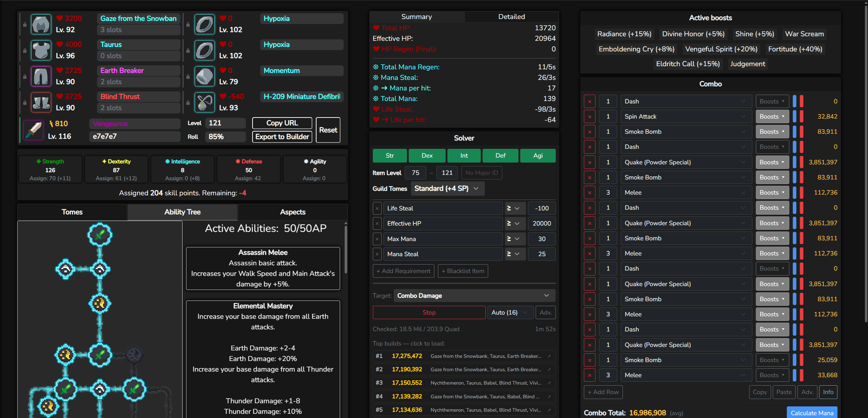Toggle the Dex solver stat button
The height and width of the screenshot is (418, 868).
pyautogui.click(x=427, y=156)
